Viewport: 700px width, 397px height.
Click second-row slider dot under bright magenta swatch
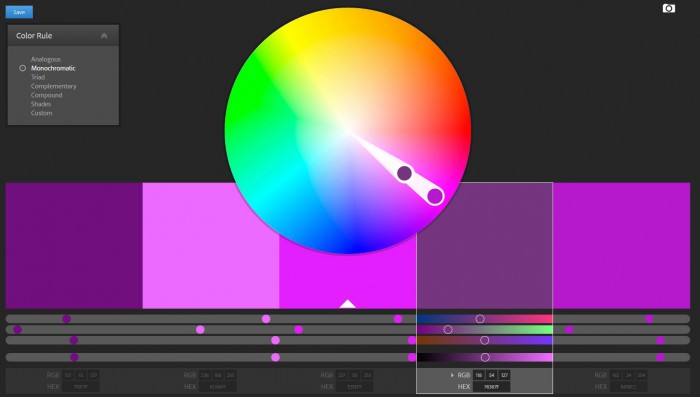coord(298,330)
